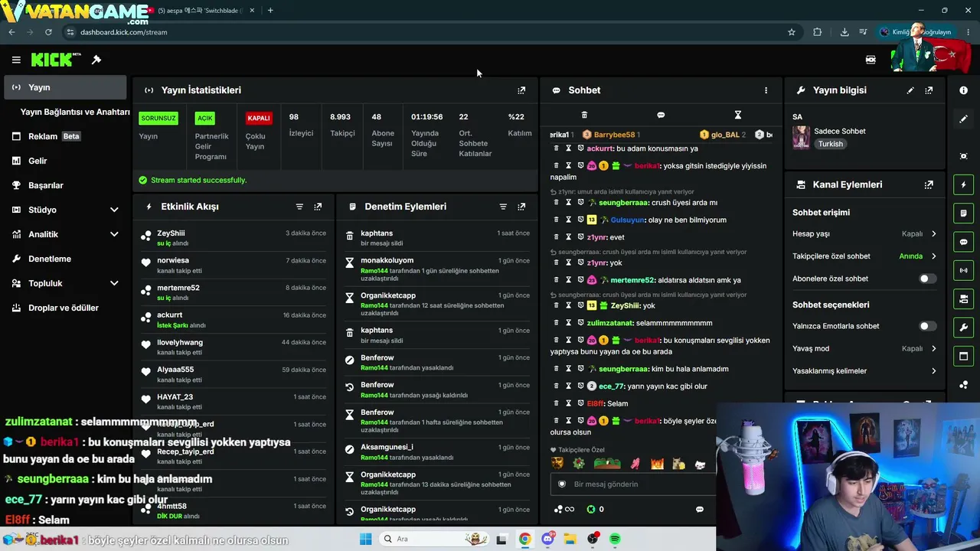This screenshot has width=980, height=551.
Task: Open filter options for Etkinlik Akışı
Action: 299,207
